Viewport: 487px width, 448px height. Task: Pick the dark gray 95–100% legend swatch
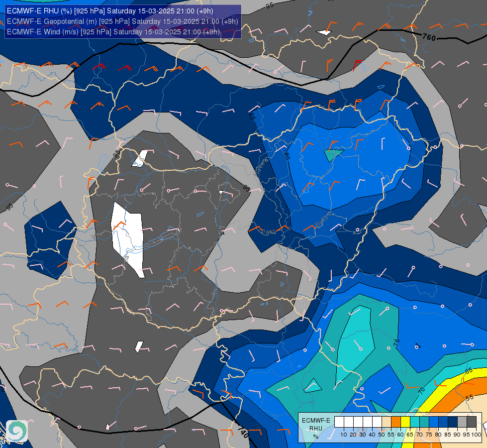472,422
